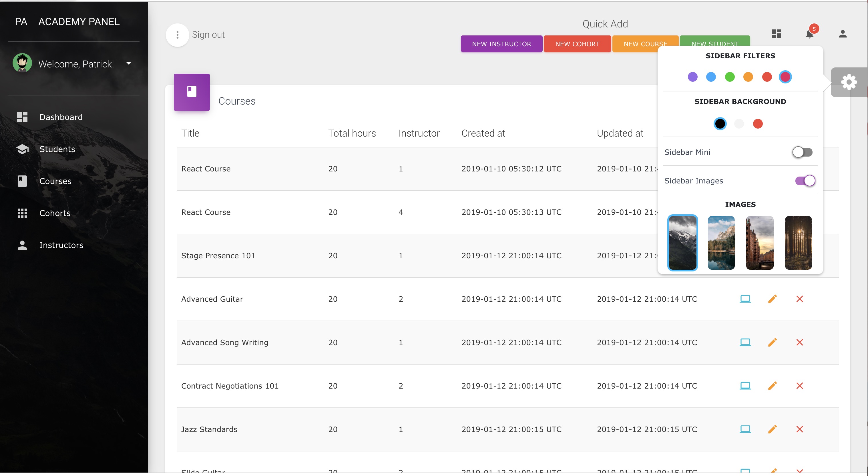Select the white sidebar background option
Screen dimensions: 868x476
coord(739,124)
